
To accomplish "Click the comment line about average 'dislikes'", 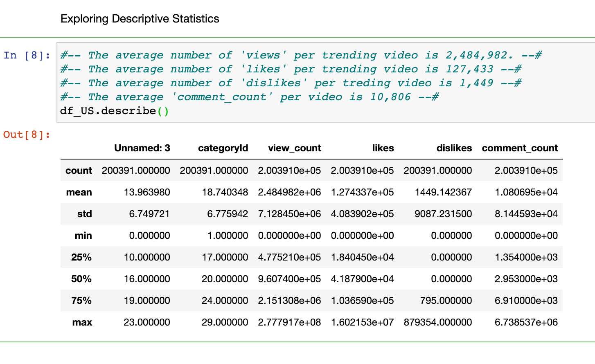I will [291, 83].
